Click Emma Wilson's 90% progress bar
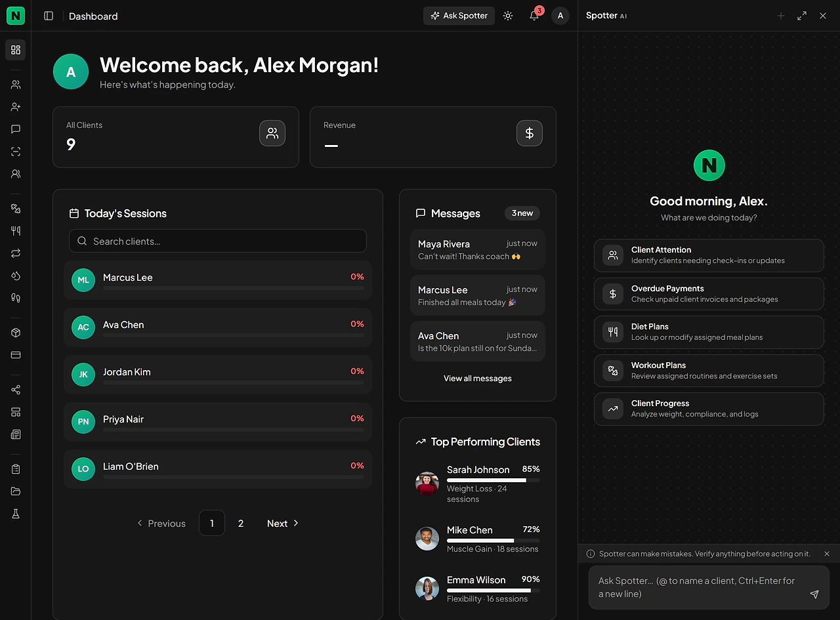840x620 pixels. tap(493, 590)
